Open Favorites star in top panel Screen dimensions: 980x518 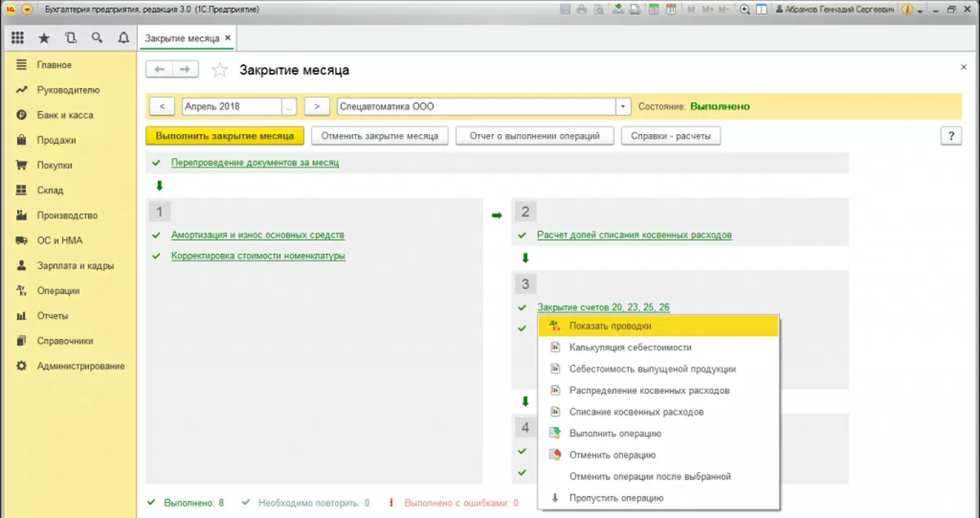coord(44,38)
